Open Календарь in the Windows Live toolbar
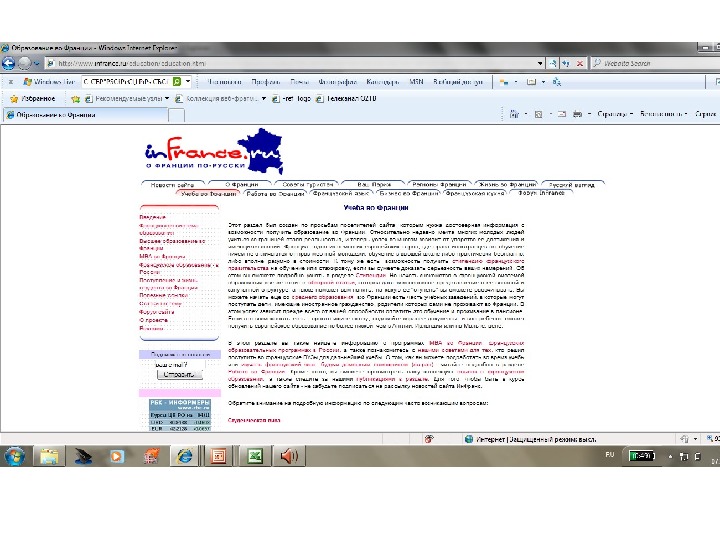 (x=382, y=82)
